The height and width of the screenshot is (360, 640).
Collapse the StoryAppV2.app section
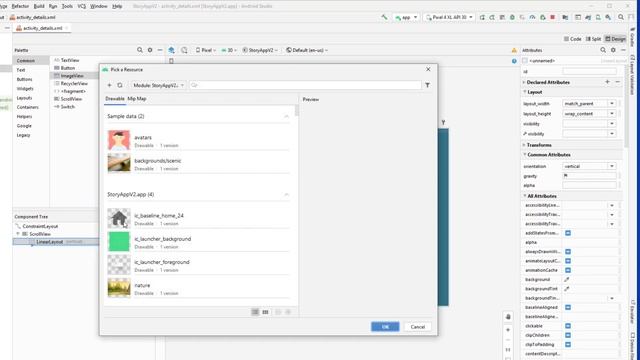pos(287,195)
